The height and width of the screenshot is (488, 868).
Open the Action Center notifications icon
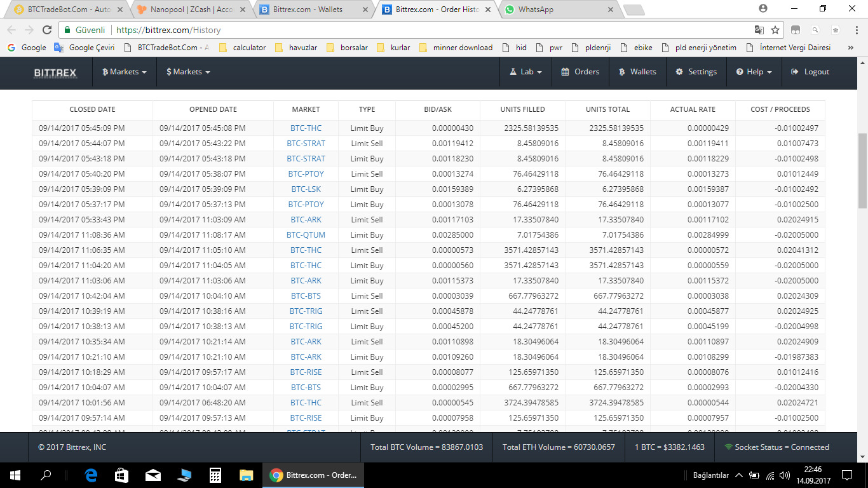point(846,475)
